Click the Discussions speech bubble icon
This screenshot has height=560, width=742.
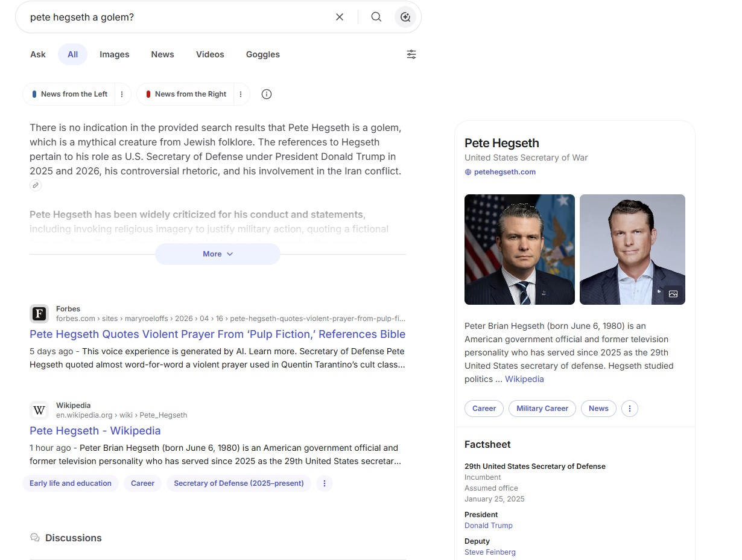point(35,538)
